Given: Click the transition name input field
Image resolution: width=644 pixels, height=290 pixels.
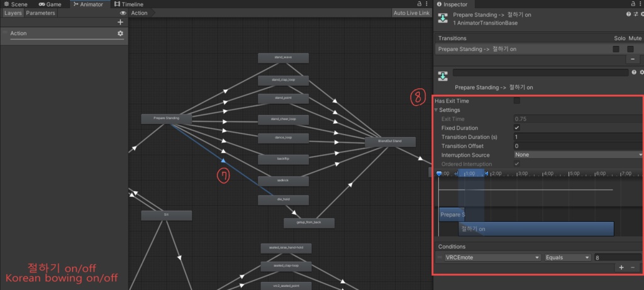Looking at the screenshot, I should 540,72.
